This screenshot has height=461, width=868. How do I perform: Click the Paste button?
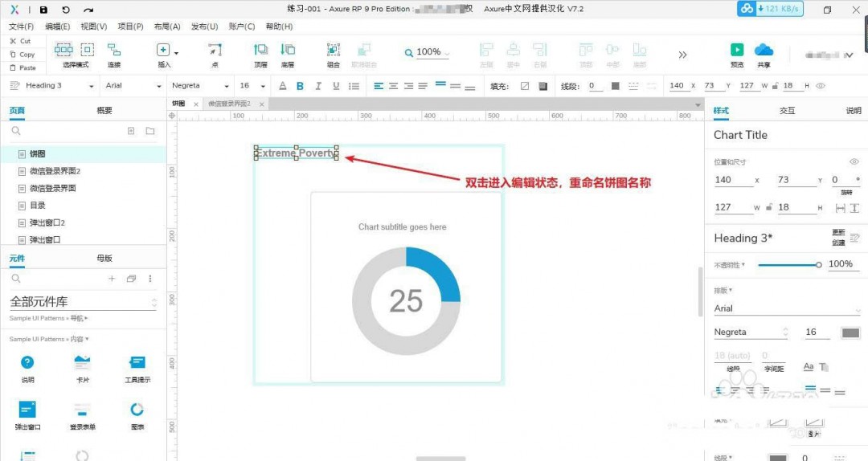tap(23, 67)
